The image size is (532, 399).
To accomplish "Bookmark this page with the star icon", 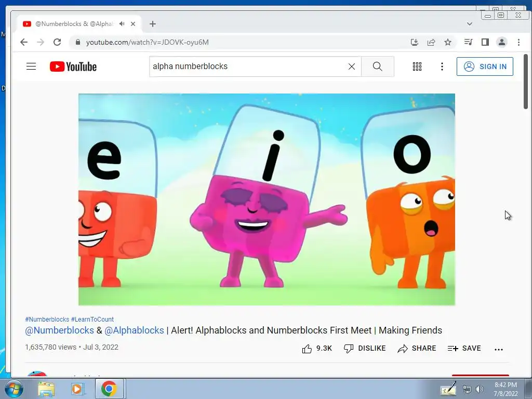I will [448, 42].
